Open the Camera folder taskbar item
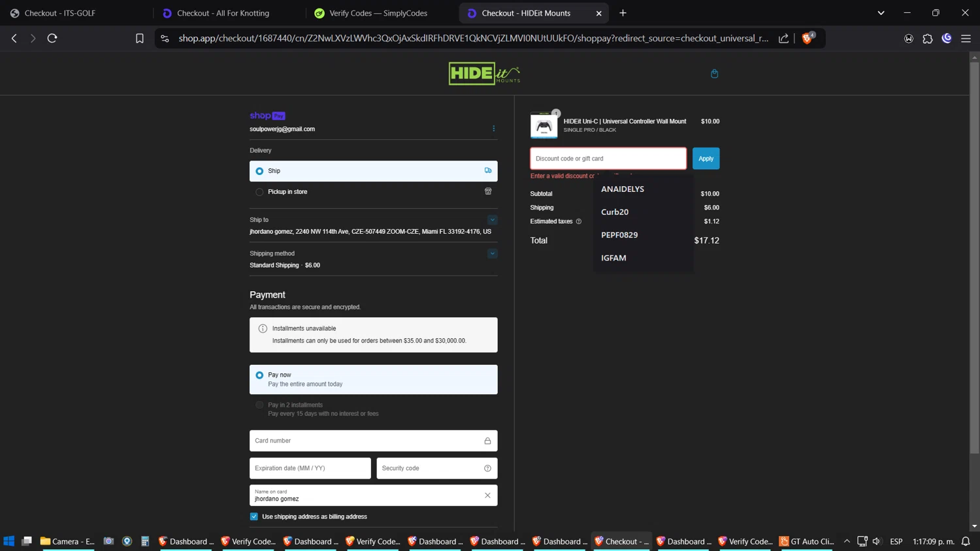The image size is (980, 551). pyautogui.click(x=67, y=541)
